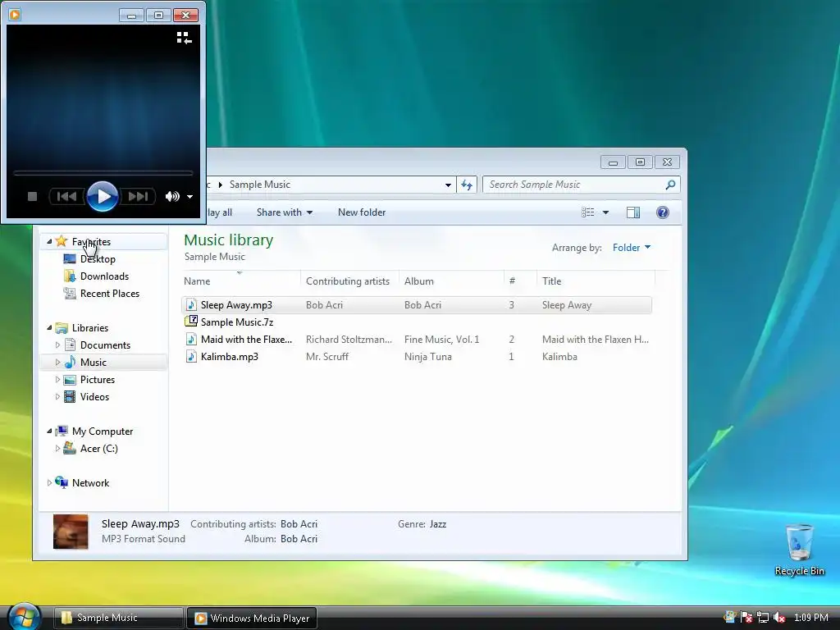
Task: Collapse the Libraries group
Action: [49, 328]
